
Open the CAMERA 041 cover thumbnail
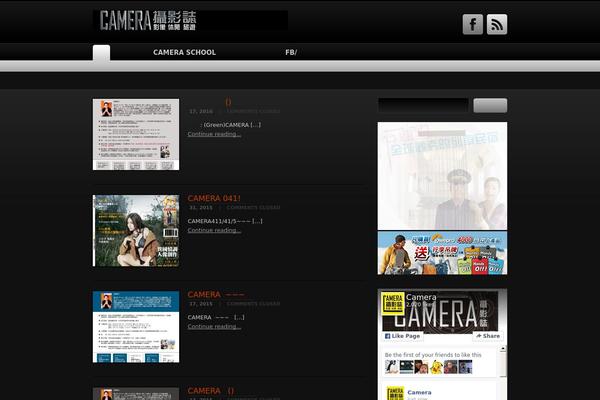pyautogui.click(x=136, y=231)
